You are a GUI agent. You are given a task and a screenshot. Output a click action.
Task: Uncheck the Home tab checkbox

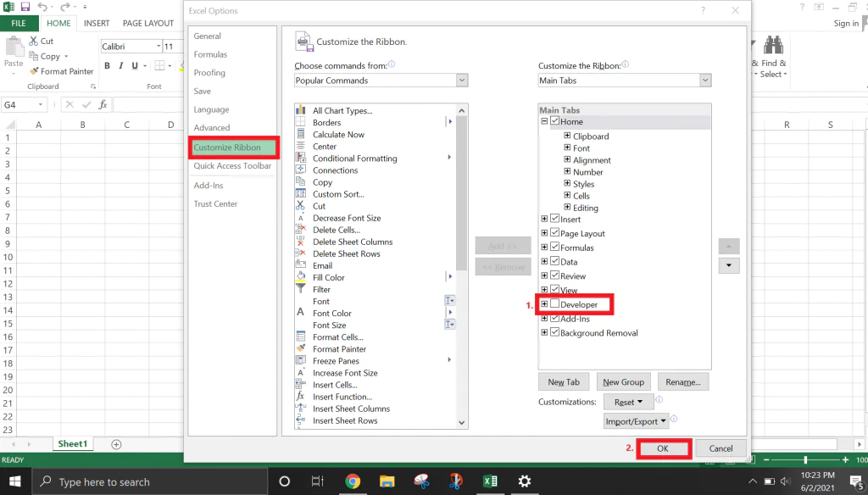[554, 120]
